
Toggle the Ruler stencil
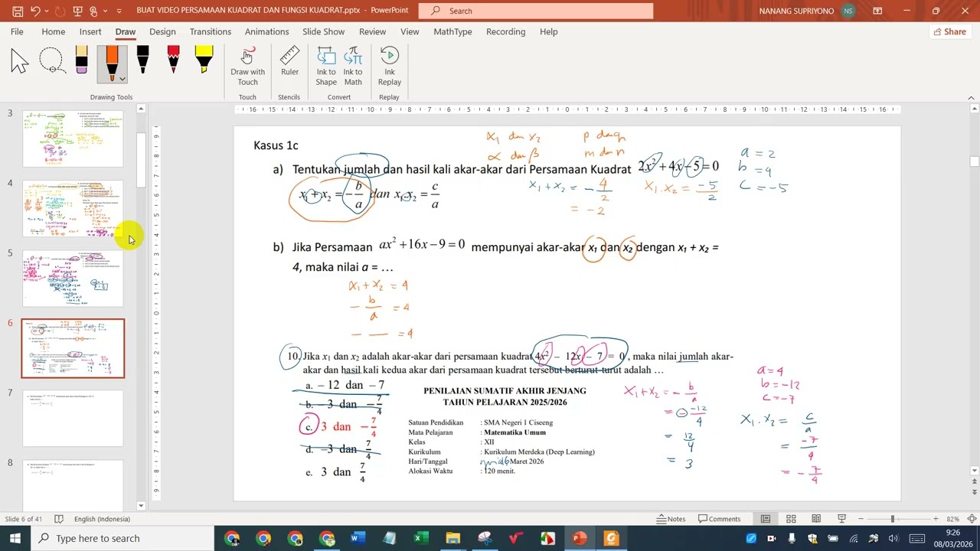[x=289, y=61]
